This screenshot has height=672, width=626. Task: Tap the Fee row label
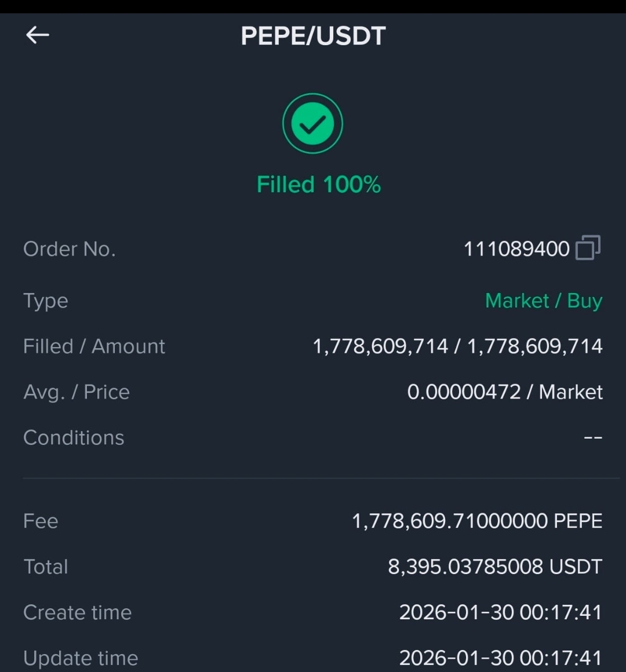(x=41, y=521)
